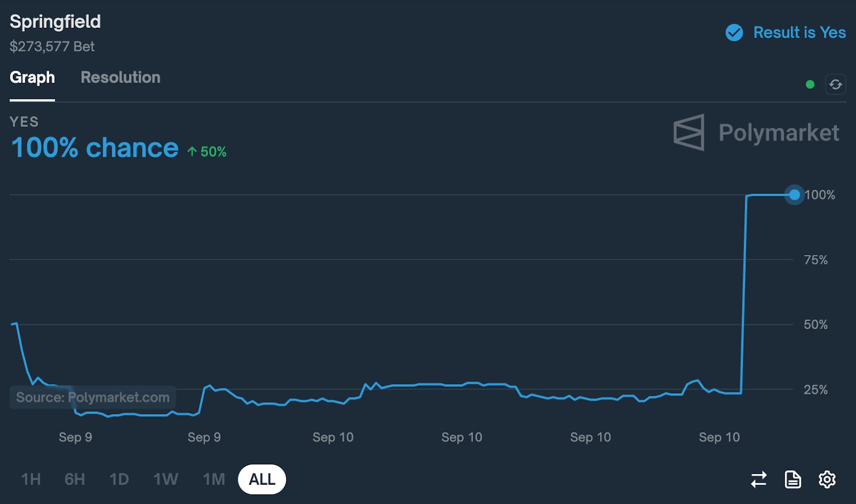Viewport: 856px width, 504px height.
Task: Open the chart settings gear
Action: (827, 479)
